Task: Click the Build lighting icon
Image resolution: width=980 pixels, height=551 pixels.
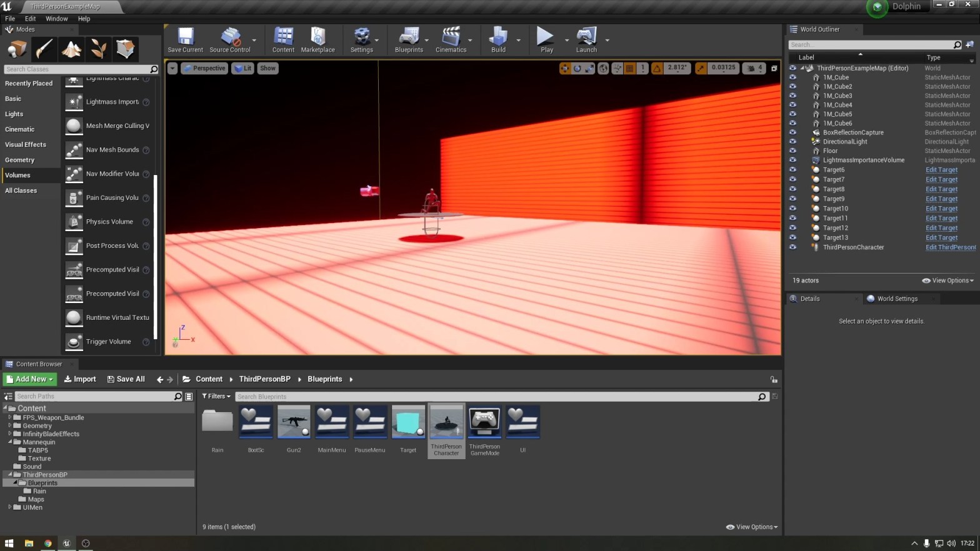Action: 498,40
